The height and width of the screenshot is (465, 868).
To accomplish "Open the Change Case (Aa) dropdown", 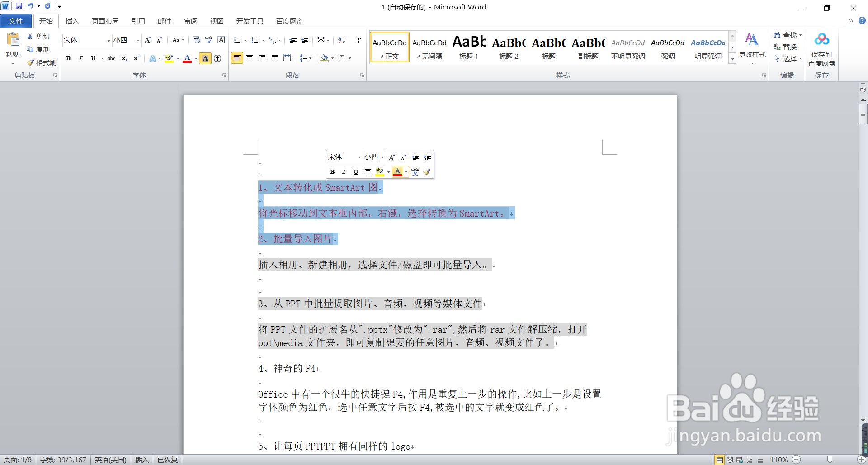I will tap(178, 40).
